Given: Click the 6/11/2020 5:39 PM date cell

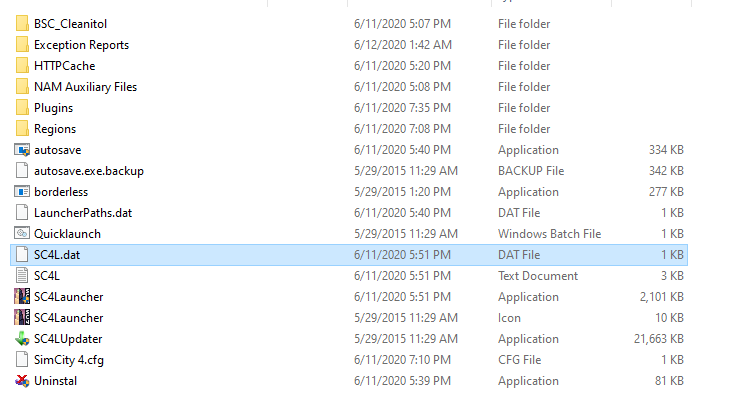Looking at the screenshot, I should 402,381.
